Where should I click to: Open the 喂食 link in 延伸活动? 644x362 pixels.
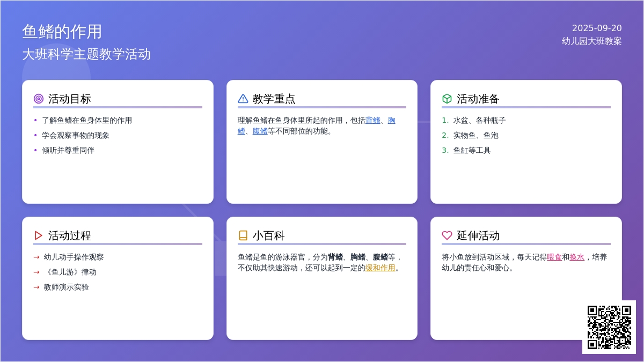[x=554, y=257]
